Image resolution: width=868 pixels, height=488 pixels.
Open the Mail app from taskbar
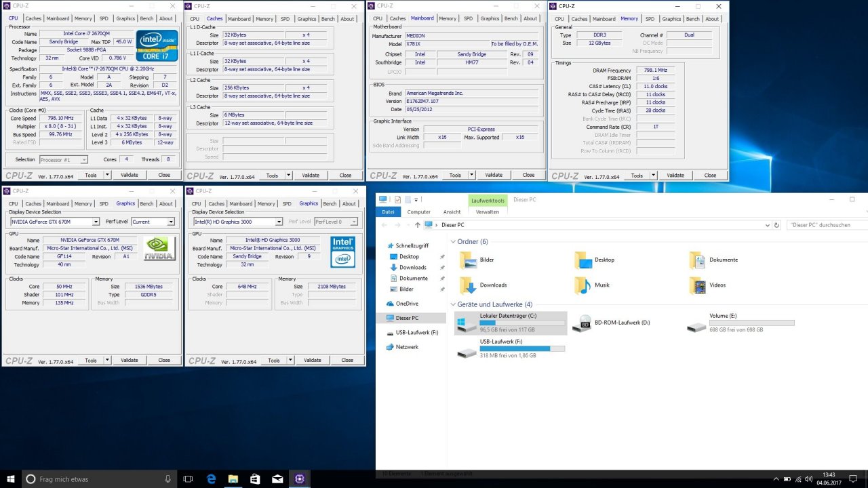pos(277,479)
